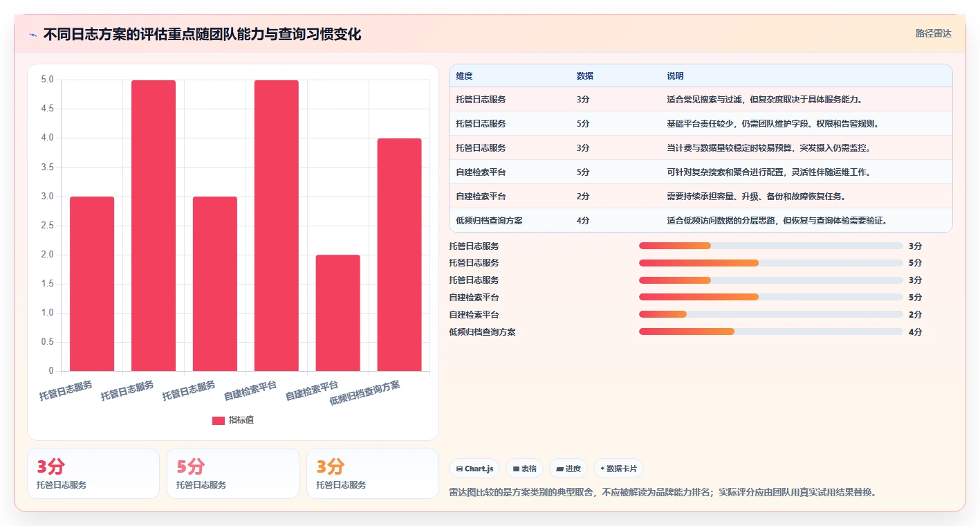Select the 进度 chip

[568, 469]
